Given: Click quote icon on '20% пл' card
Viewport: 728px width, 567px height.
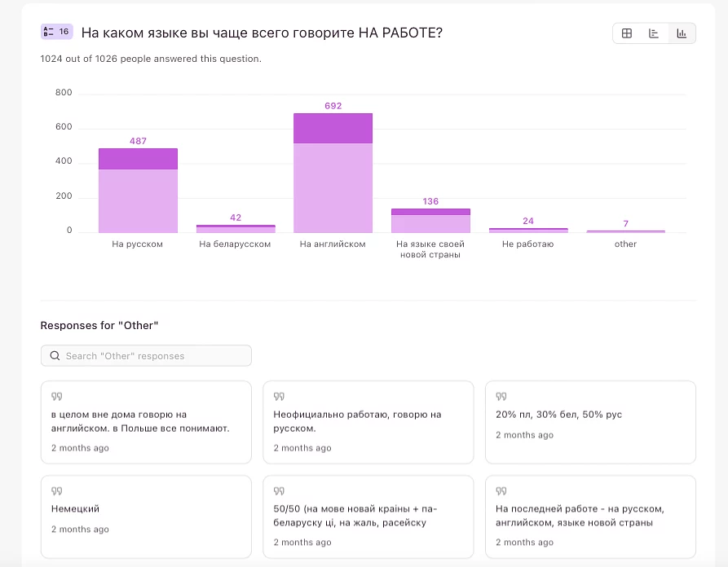Looking at the screenshot, I should (x=501, y=397).
